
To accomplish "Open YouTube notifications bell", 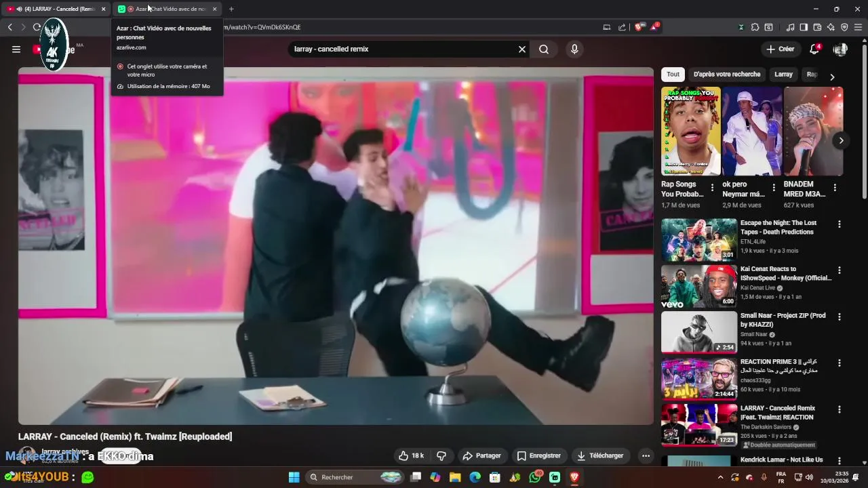I will point(815,49).
